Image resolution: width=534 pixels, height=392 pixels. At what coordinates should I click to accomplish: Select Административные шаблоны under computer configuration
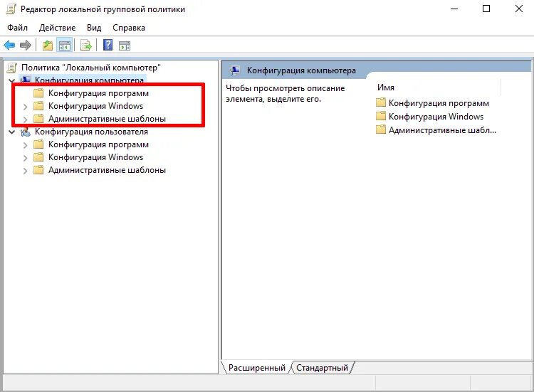(107, 119)
